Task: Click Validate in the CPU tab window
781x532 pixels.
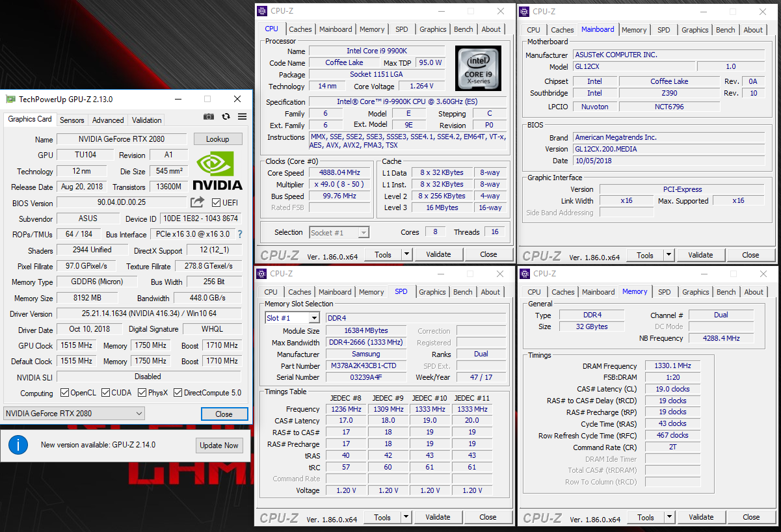Action: coord(438,254)
